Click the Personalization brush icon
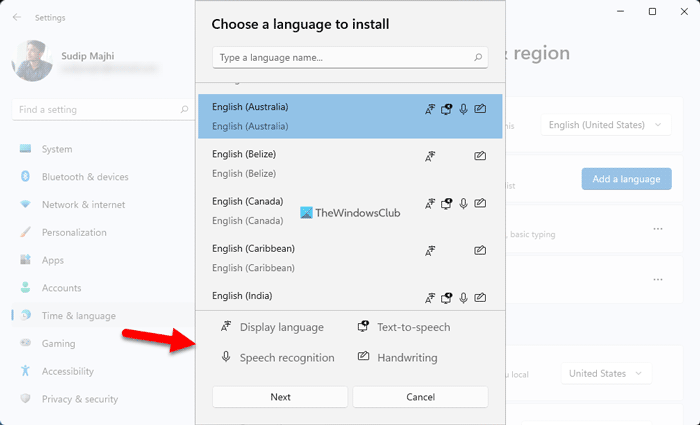This screenshot has height=425, width=700. click(x=25, y=232)
